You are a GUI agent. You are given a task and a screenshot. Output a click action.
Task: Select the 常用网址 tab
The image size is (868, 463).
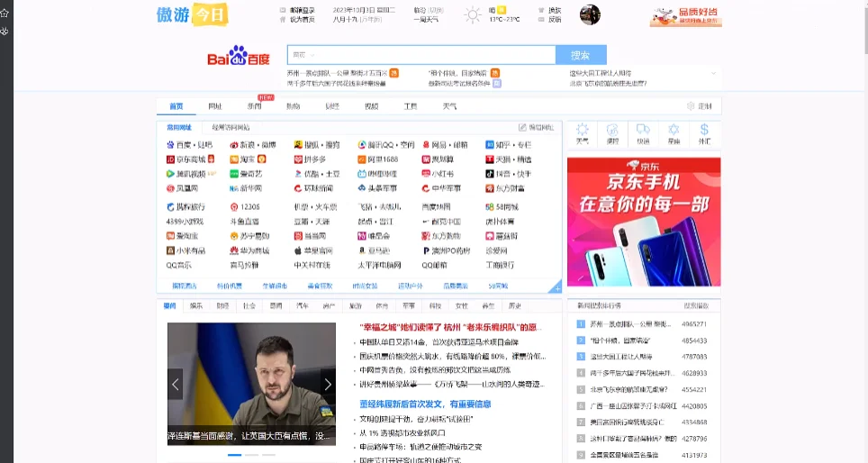(x=179, y=127)
